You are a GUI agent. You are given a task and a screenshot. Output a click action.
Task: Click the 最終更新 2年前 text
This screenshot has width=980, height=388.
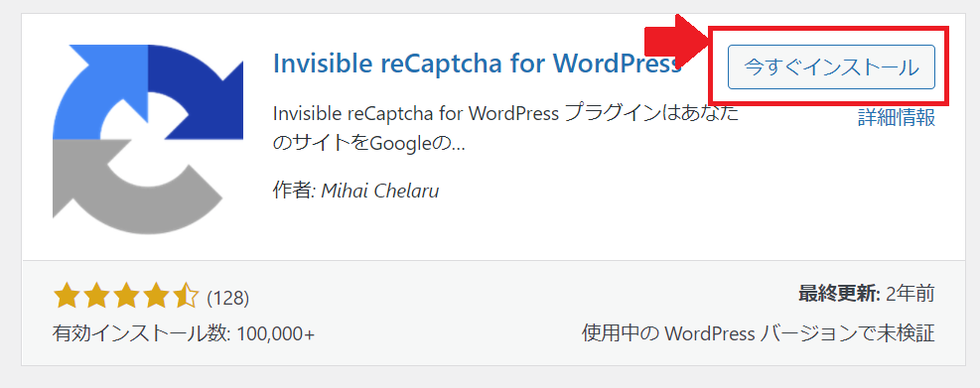coord(866,293)
